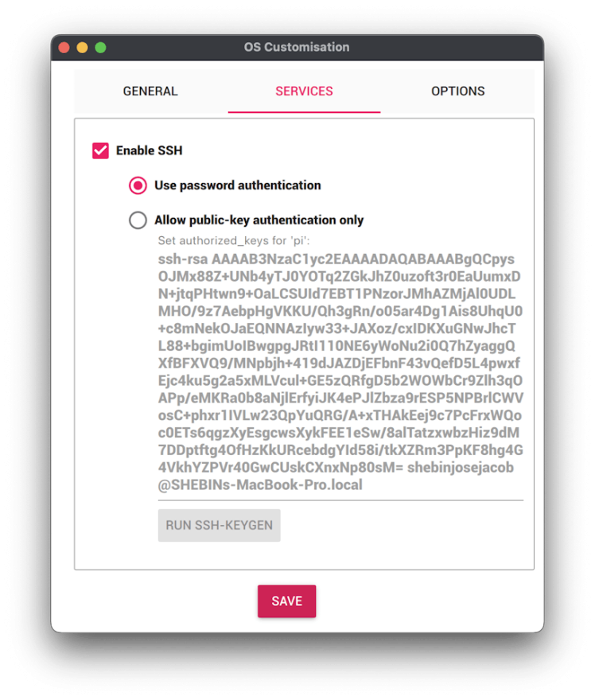
Task: Click the SERVICES tab
Action: coord(304,91)
